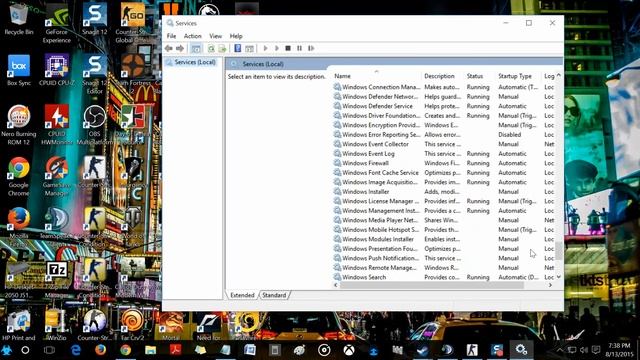Select Windows Event Collector service
640x360 pixels.
click(x=444, y=144)
